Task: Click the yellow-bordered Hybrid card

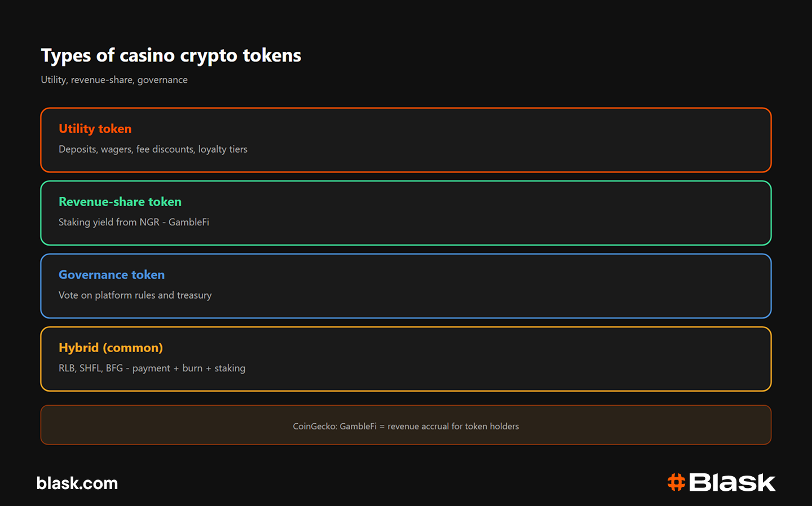Action: coord(406,359)
